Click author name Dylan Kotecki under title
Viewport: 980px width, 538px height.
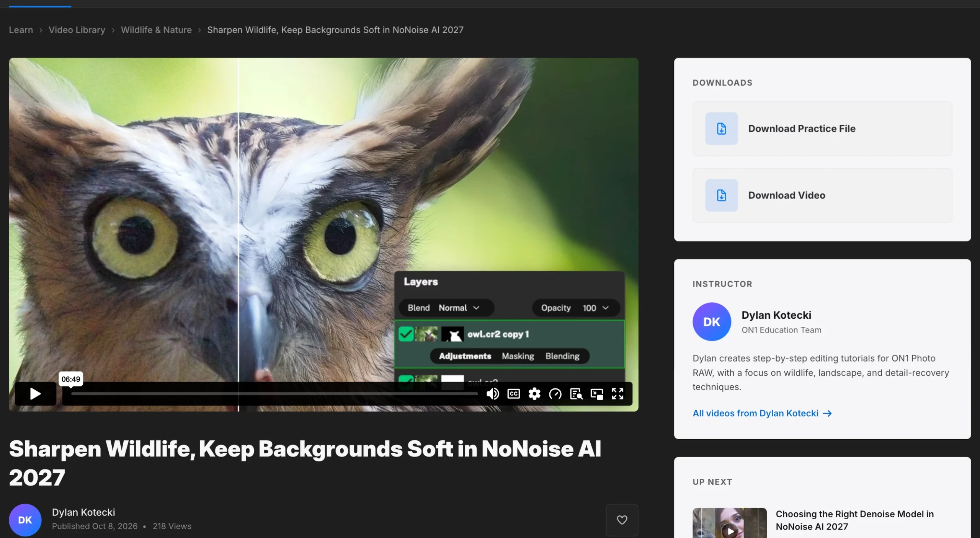(x=83, y=512)
